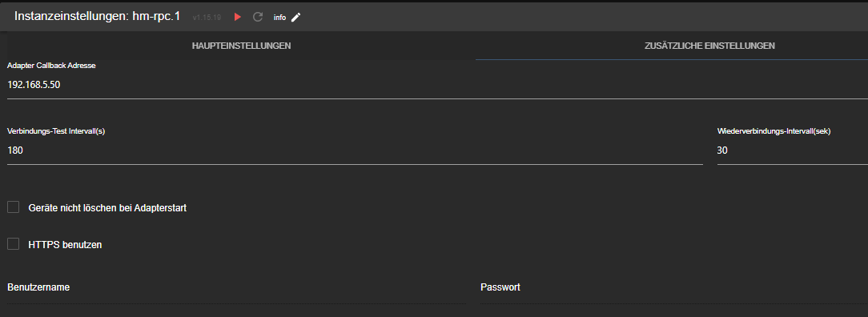Click the 'Verbindungs-Test Intervall(s)' caption
This screenshot has width=868, height=317.
(x=56, y=131)
